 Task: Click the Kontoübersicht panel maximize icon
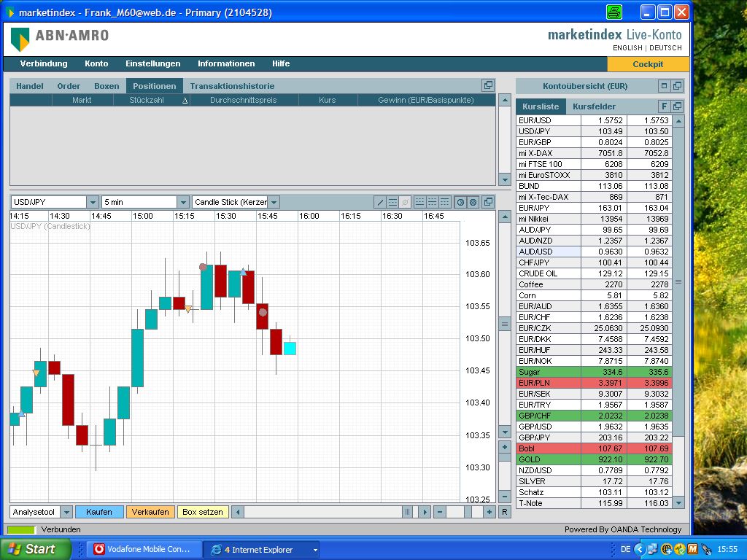(x=664, y=86)
